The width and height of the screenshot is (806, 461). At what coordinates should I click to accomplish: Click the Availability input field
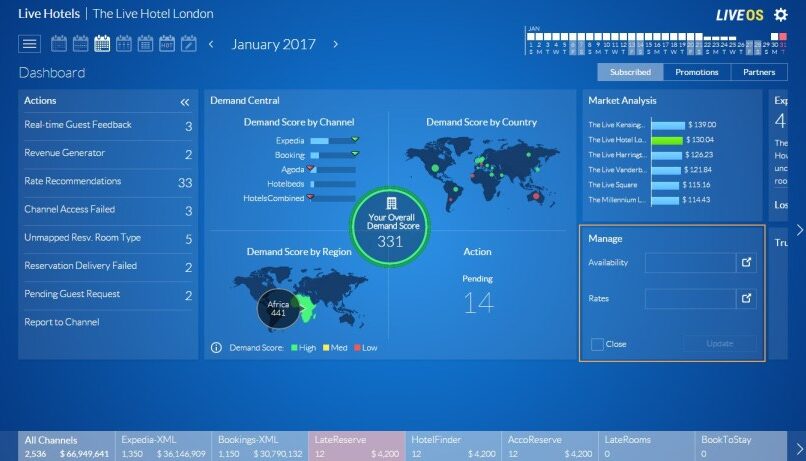pyautogui.click(x=690, y=263)
